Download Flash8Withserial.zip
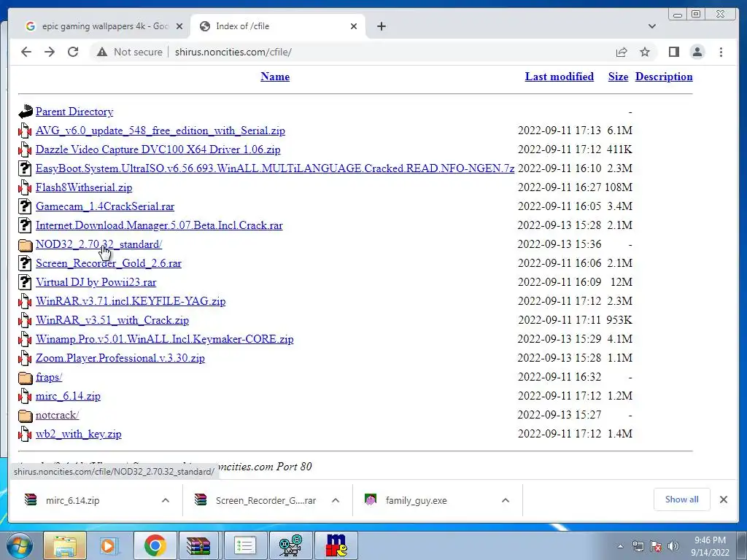This screenshot has width=747, height=560. (x=84, y=187)
